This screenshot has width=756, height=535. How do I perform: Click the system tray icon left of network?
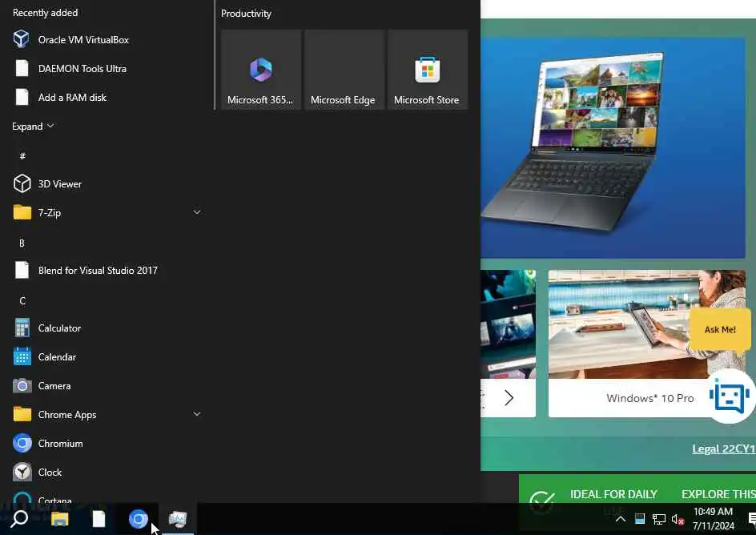[640, 519]
